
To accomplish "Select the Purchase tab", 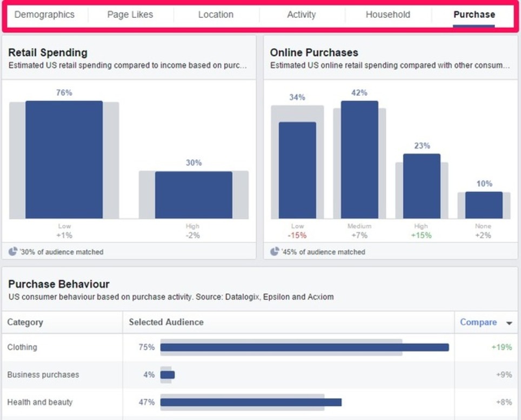I will (x=473, y=15).
